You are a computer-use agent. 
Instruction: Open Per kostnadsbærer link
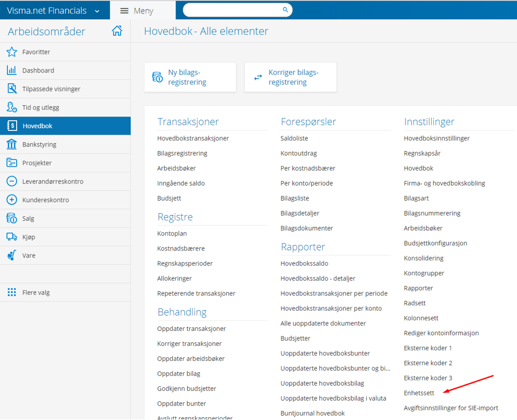[x=308, y=168]
